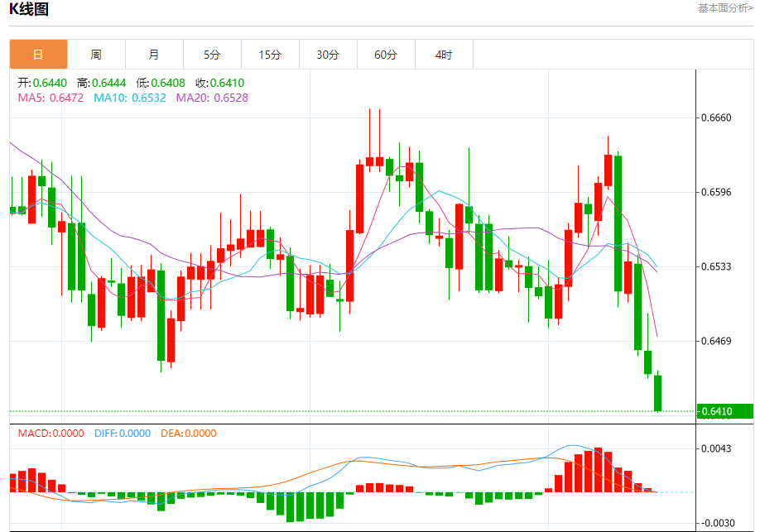760x532 pixels.
Task: Click the MA5: 0.6472 indicator label
Action: [51, 98]
